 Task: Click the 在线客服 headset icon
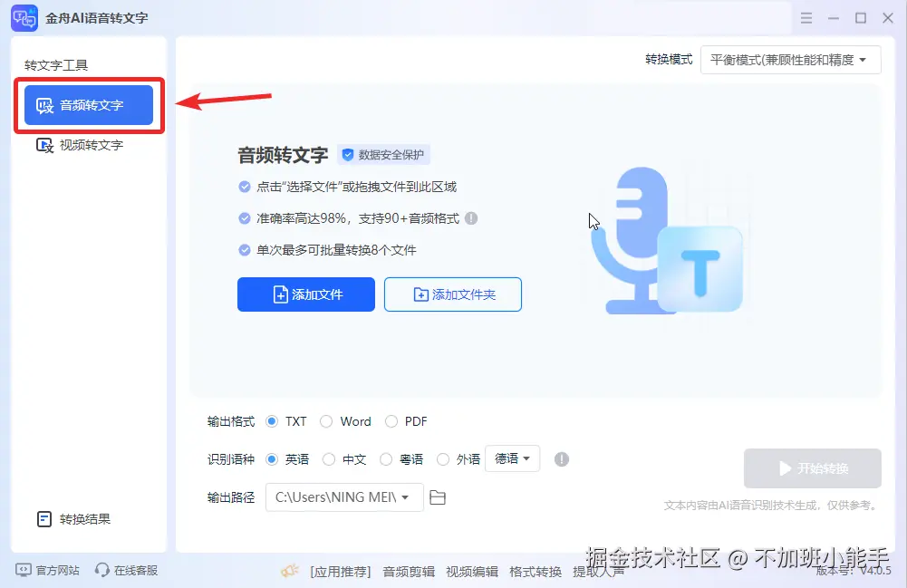[x=102, y=571]
